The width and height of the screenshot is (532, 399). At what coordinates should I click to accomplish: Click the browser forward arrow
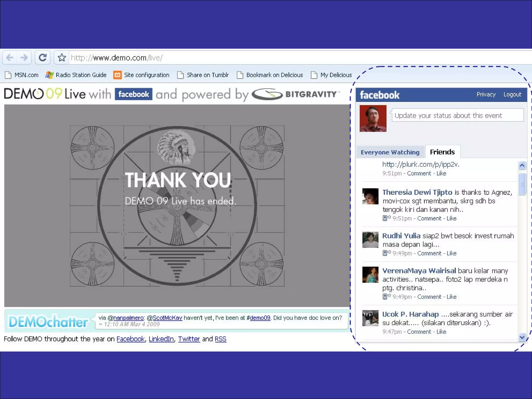coord(24,57)
